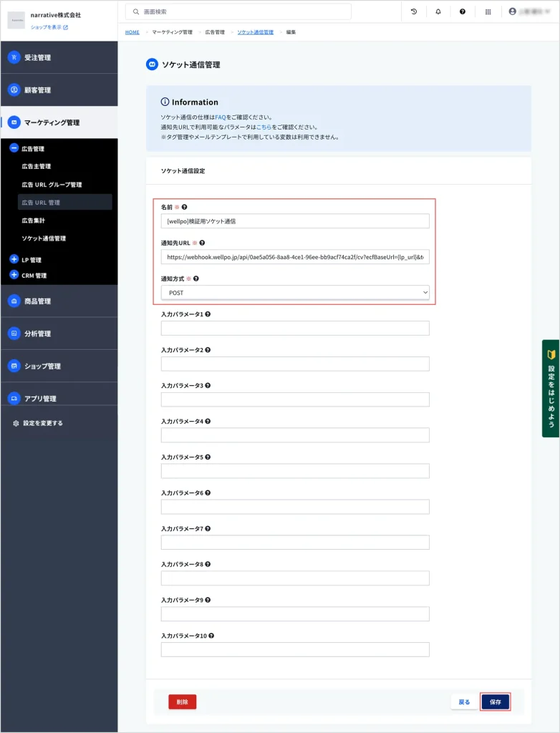Click help icon next to 通知先URL label
The width and height of the screenshot is (560, 733).
pyautogui.click(x=203, y=243)
